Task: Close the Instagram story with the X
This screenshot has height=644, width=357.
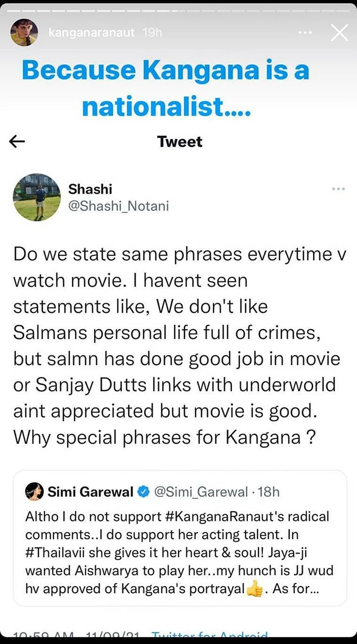Action: (340, 33)
